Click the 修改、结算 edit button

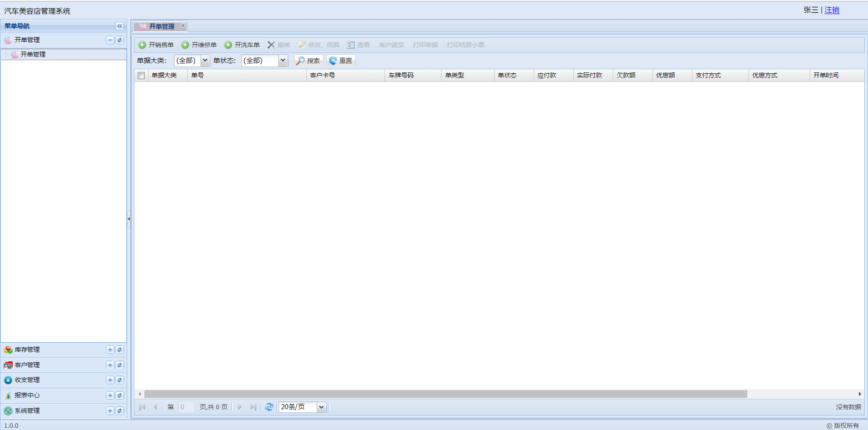[318, 45]
